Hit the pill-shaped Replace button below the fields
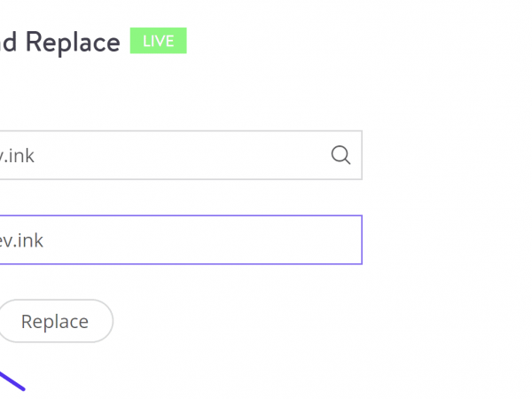Viewport: 532px width, 399px height. click(55, 321)
